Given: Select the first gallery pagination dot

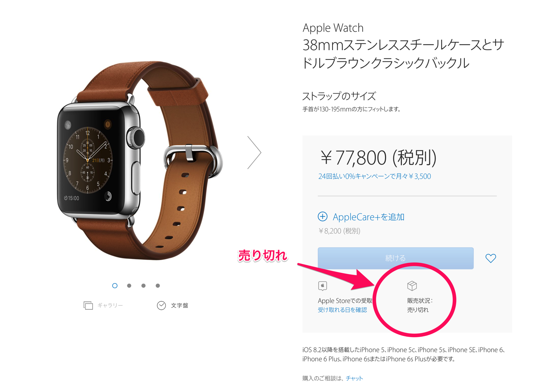Looking at the screenshot, I should (115, 286).
